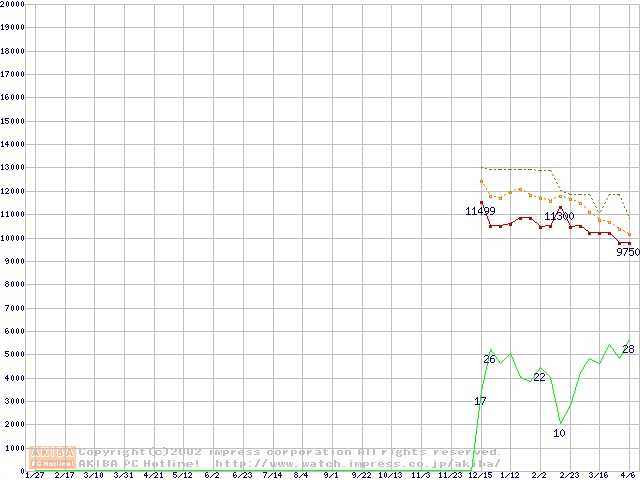The image size is (640, 480).
Task: Select the green line label 28
Action: coord(628,349)
